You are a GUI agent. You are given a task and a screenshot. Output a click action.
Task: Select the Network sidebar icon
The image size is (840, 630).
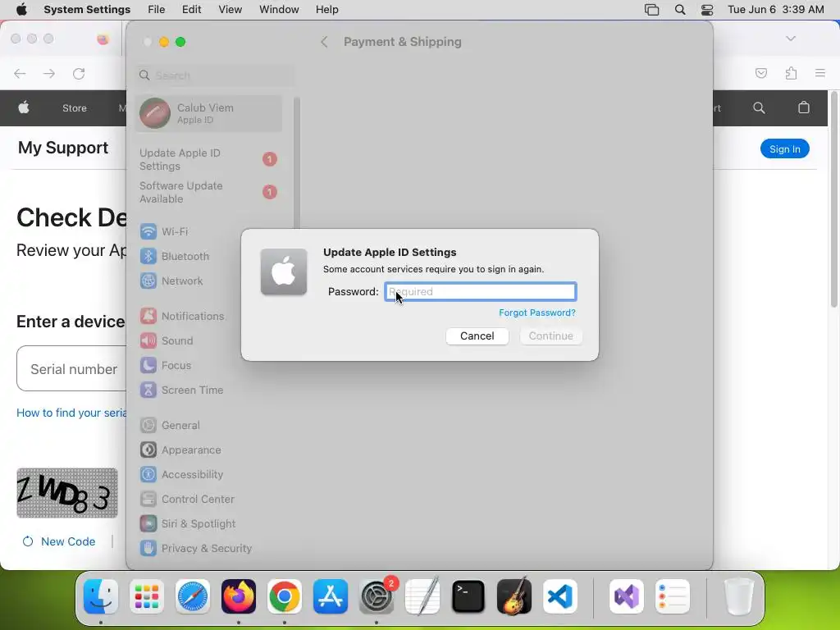(148, 281)
